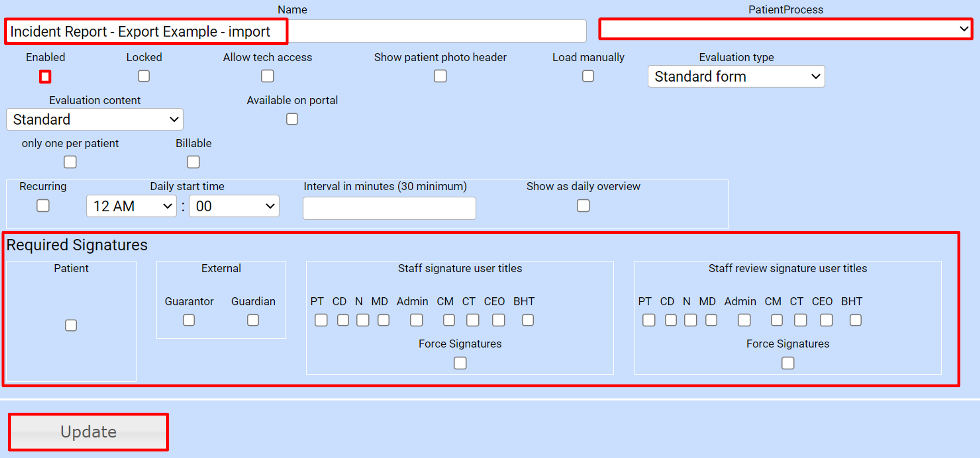Click the Interval in minutes field
This screenshot has width=980, height=458.
[x=389, y=208]
